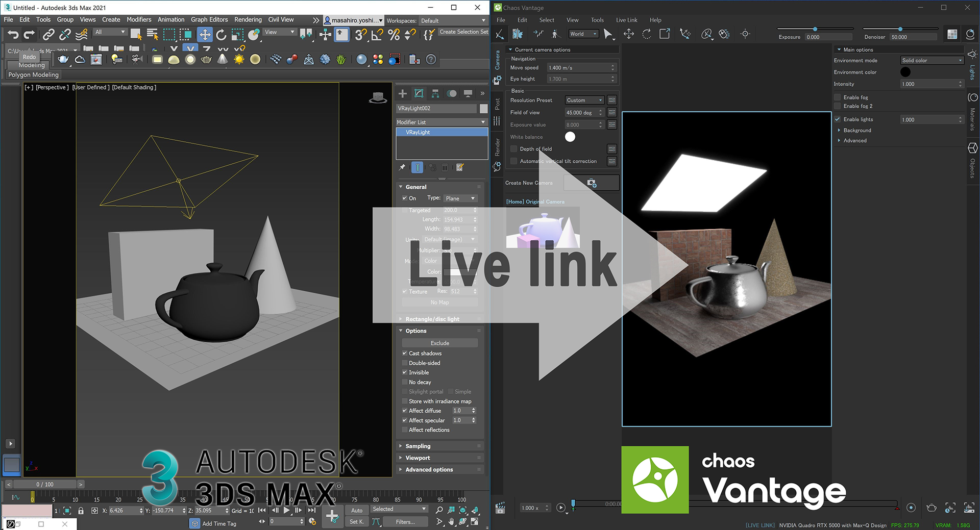
Task: Enable fog checkbox in Vantage Main options
Action: pos(838,97)
